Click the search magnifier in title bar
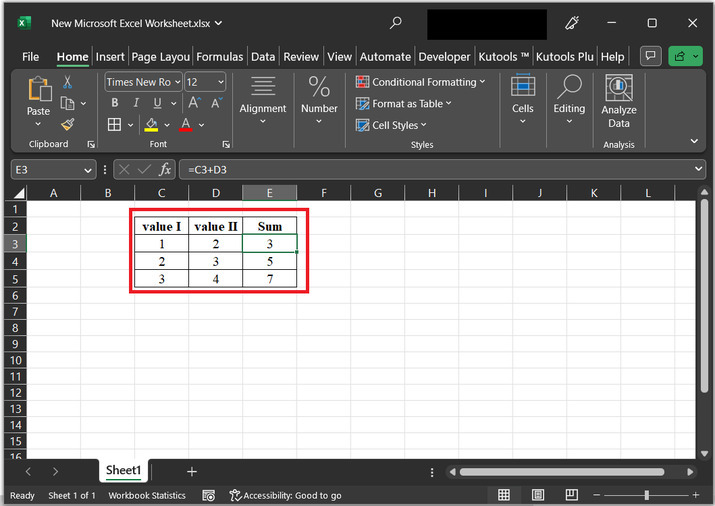 click(396, 23)
